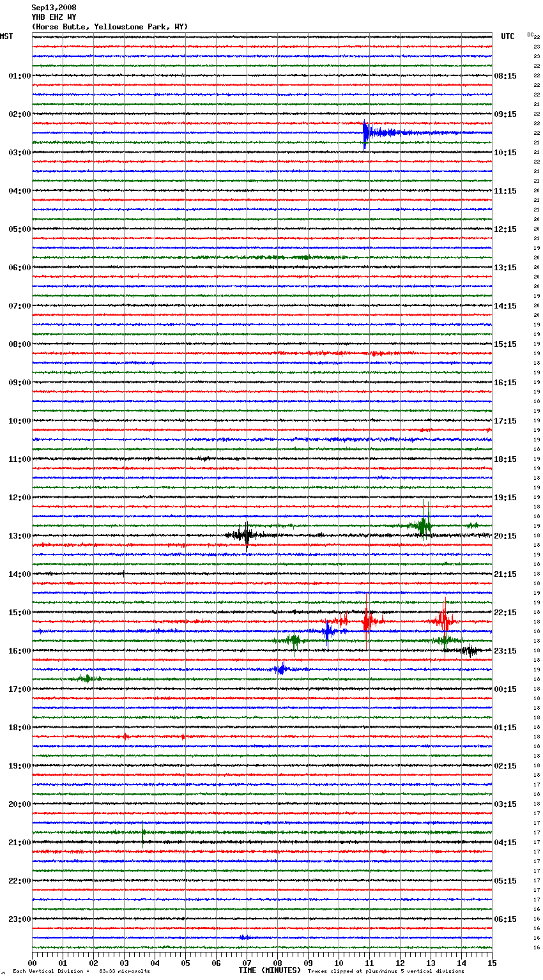Viewport: 543px width, 980px height.
Task: Click the 00:15 UTC time label
Action: pyautogui.click(x=505, y=689)
